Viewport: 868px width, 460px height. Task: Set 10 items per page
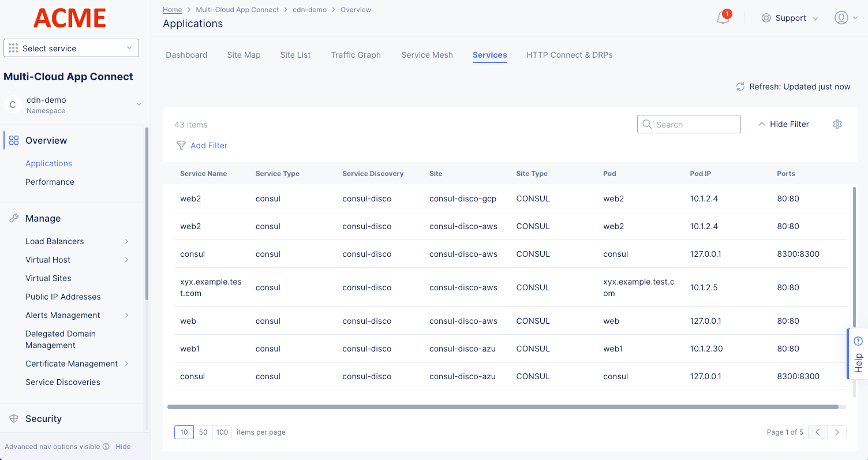tap(184, 432)
